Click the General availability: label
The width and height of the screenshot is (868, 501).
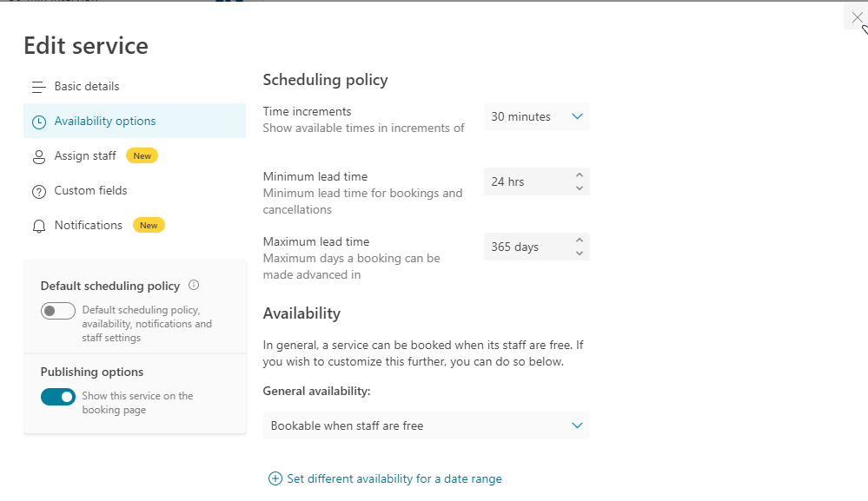pos(316,392)
